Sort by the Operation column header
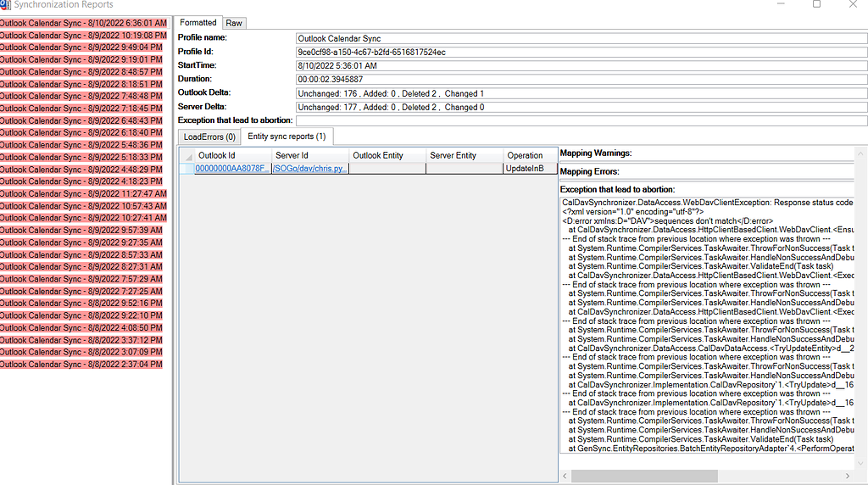The image size is (868, 485). pyautogui.click(x=526, y=155)
